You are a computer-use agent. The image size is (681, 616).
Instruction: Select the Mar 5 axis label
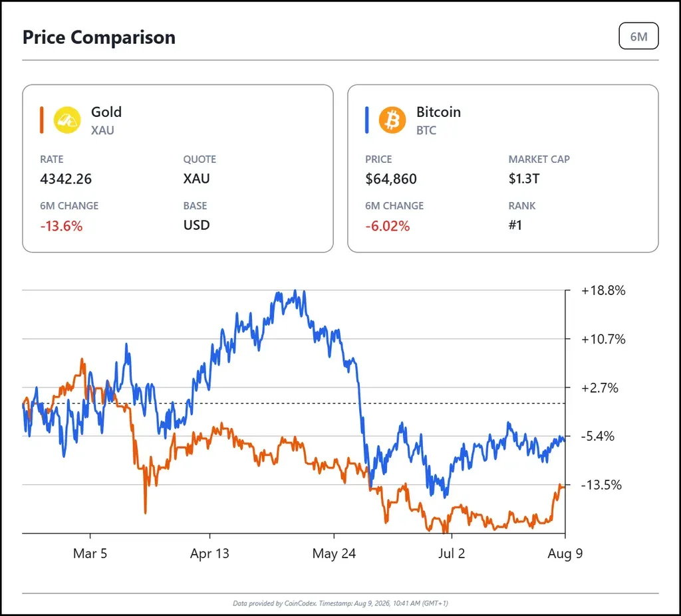click(x=90, y=554)
